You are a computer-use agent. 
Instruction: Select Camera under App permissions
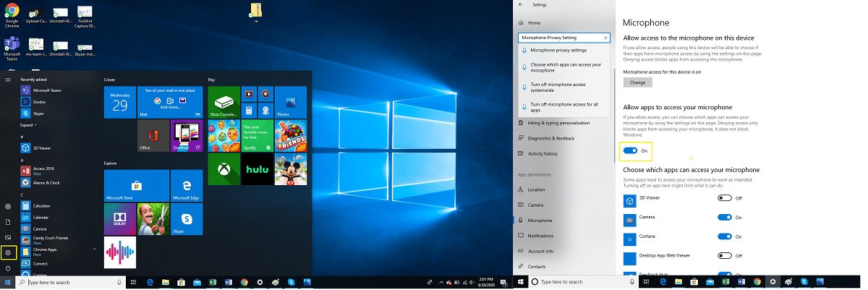pos(535,205)
